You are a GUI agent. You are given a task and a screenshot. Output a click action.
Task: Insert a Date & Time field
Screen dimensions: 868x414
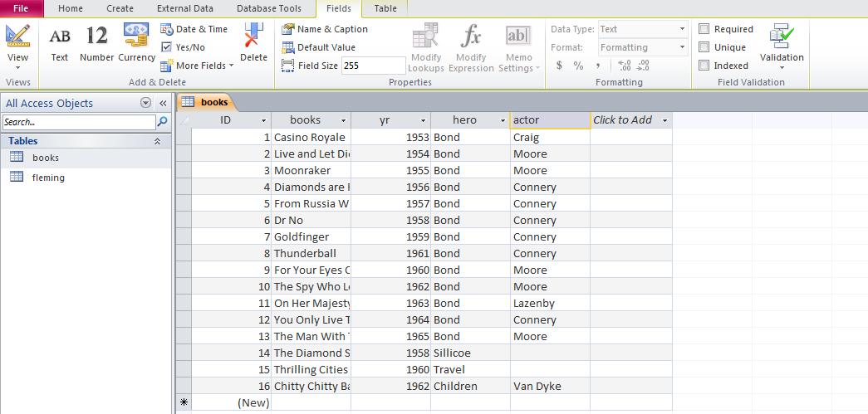[194, 29]
